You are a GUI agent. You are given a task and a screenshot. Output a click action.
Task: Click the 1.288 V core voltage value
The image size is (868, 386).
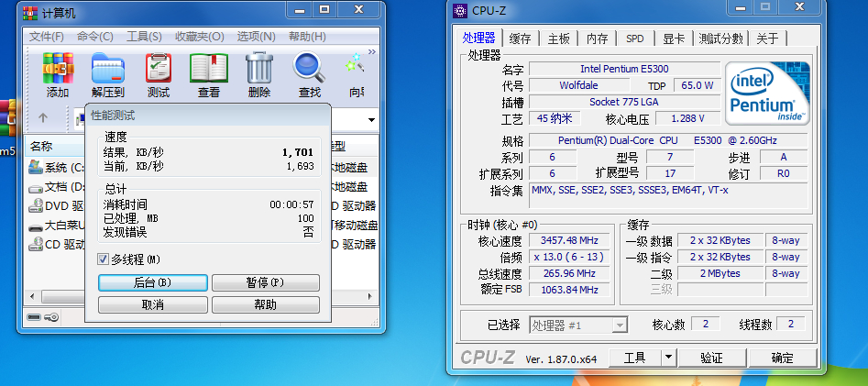coord(688,118)
